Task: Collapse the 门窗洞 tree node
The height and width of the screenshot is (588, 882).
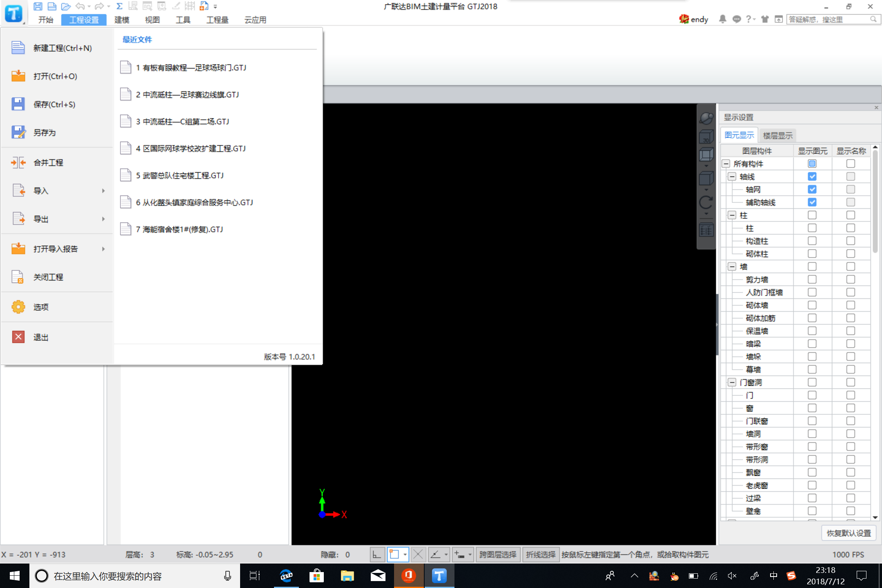Action: pyautogui.click(x=732, y=382)
